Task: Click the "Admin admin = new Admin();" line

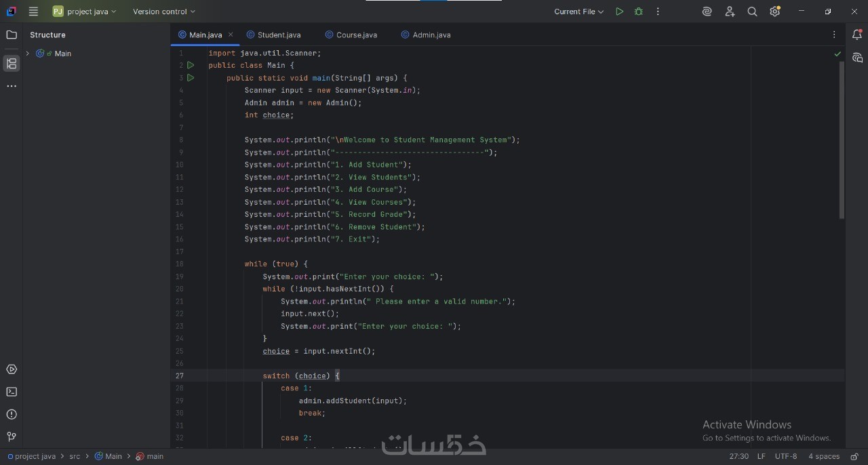Action: coord(303,102)
